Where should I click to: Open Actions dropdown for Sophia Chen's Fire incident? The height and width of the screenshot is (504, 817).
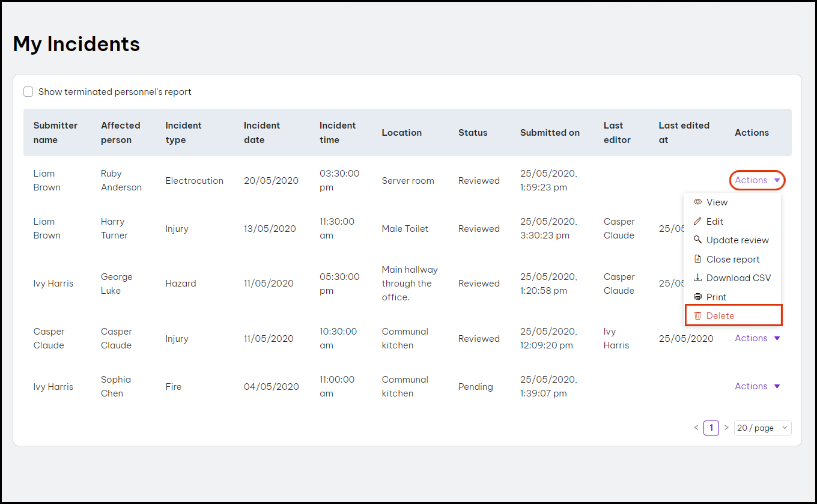(x=757, y=386)
